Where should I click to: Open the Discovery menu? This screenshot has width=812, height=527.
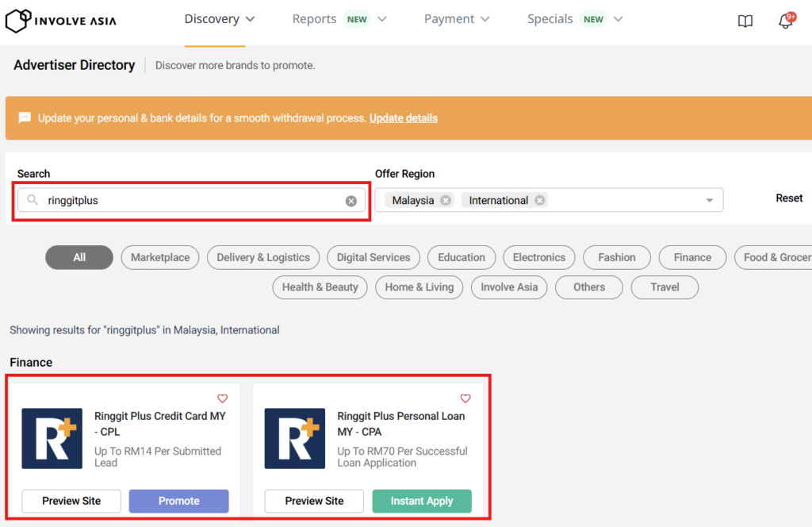(220, 19)
